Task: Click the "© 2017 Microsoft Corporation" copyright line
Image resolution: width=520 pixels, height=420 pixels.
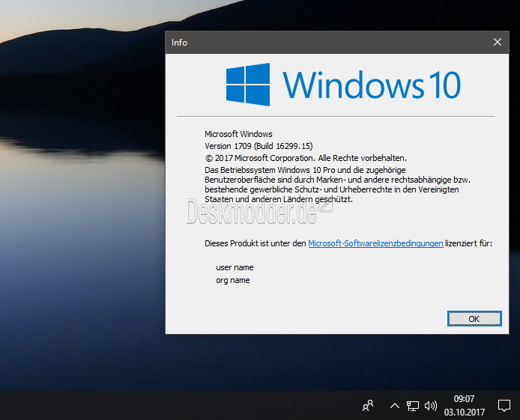Action: 306,158
